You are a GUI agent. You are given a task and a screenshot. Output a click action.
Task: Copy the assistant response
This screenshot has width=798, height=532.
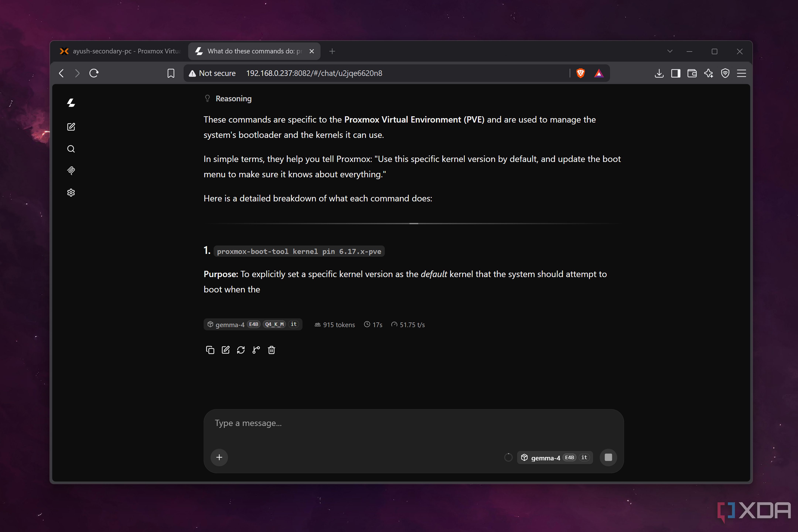click(x=210, y=350)
